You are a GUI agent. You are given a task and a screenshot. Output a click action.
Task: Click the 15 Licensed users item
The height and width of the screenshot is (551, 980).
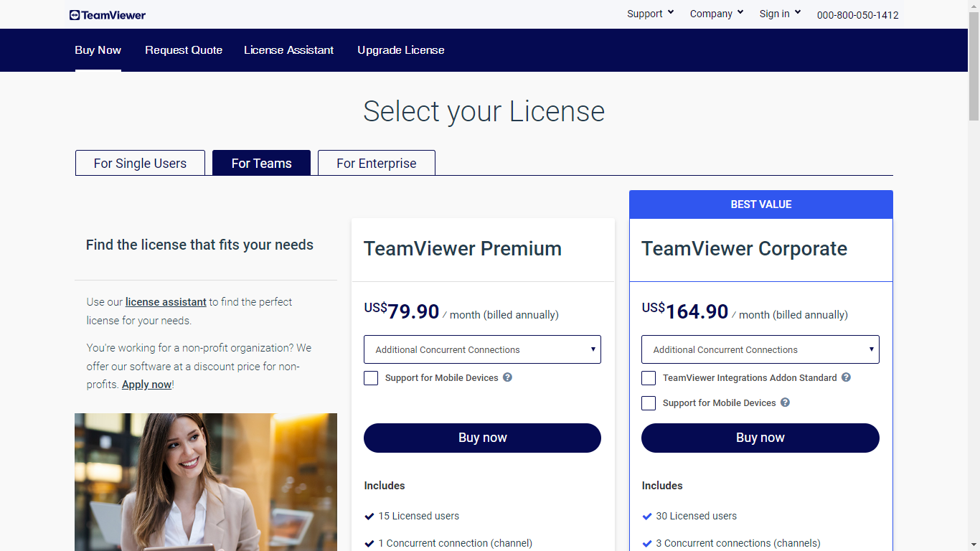point(418,516)
